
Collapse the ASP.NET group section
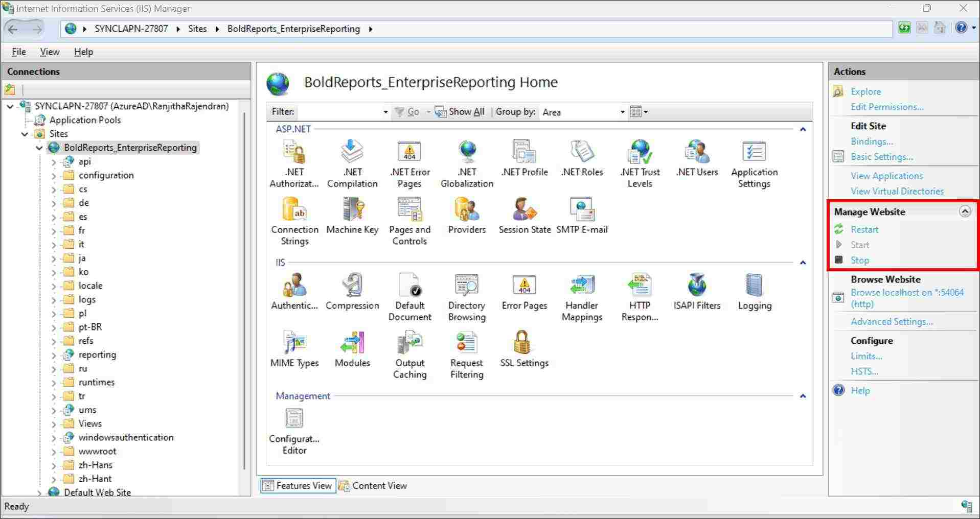(x=803, y=129)
